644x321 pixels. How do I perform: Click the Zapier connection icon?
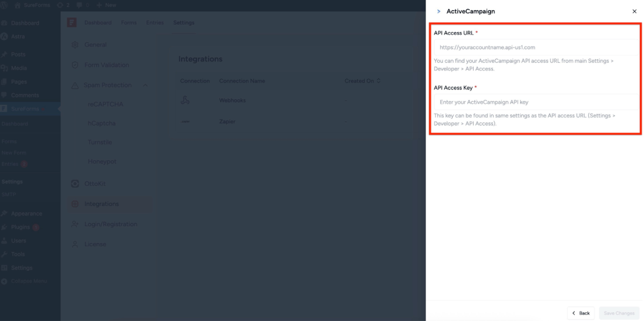186,122
